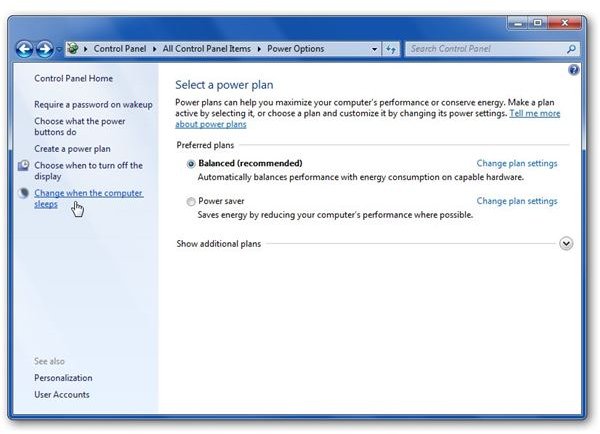The image size is (600, 434).
Task: Open Choose what the power buttons do
Action: click(80, 127)
